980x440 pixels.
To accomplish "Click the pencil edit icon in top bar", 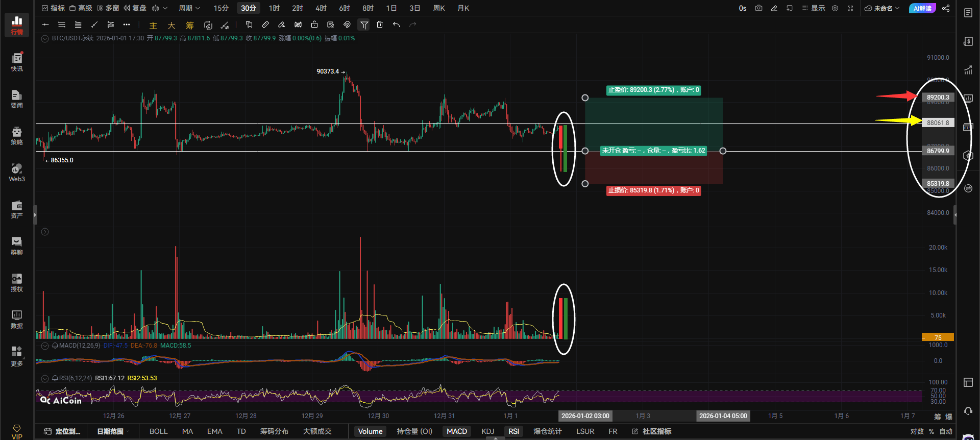I will [774, 8].
